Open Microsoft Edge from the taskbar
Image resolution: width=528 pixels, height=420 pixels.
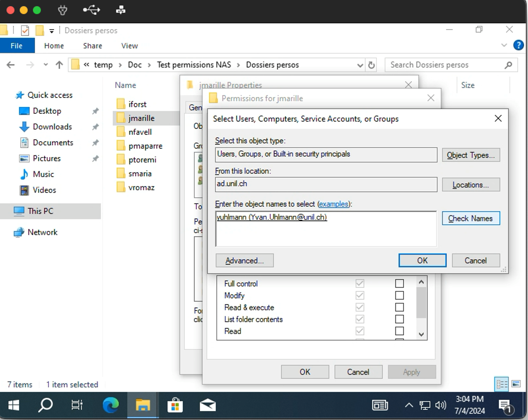click(110, 406)
